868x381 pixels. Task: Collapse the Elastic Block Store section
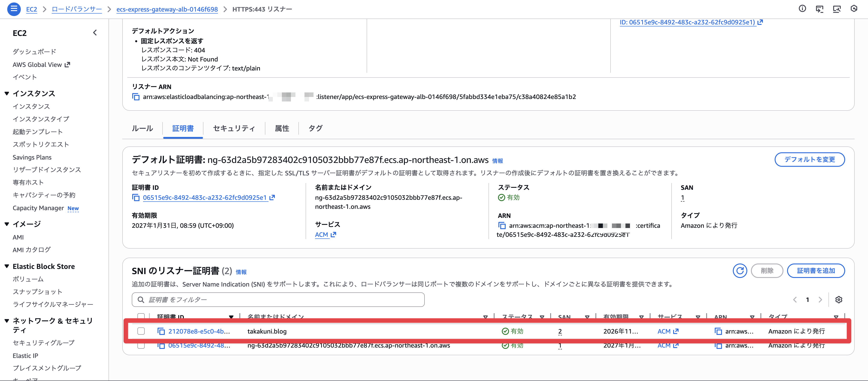click(7, 266)
